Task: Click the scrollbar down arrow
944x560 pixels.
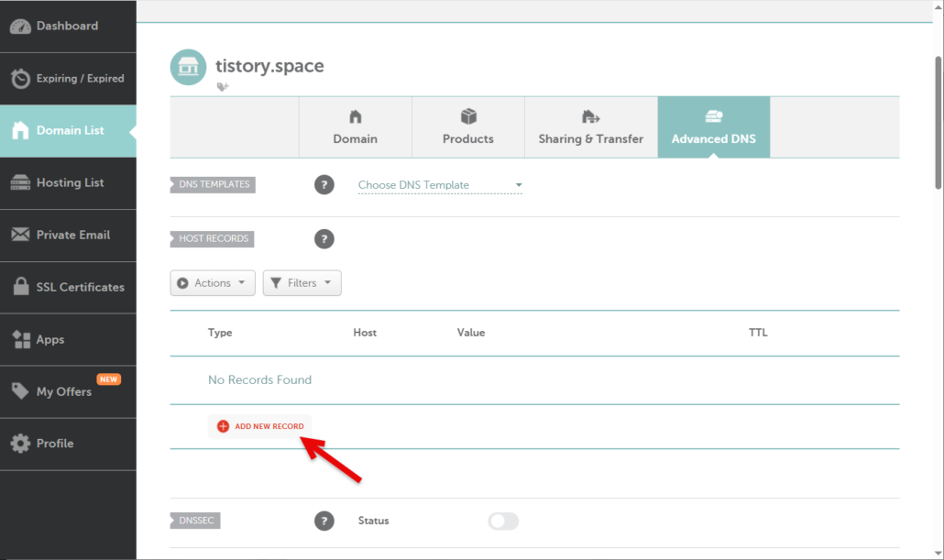Action: (938, 553)
